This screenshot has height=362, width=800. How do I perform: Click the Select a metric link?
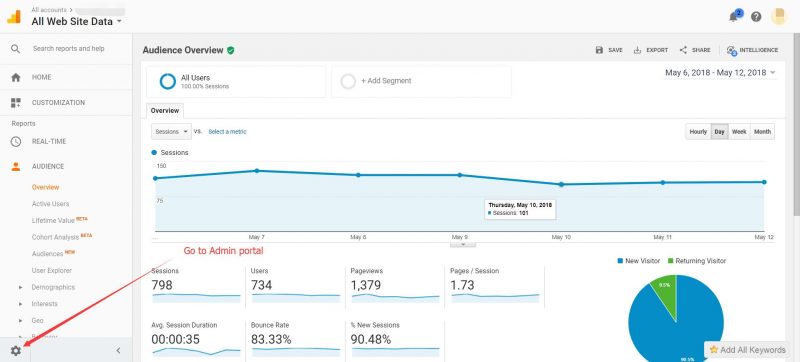pos(227,132)
